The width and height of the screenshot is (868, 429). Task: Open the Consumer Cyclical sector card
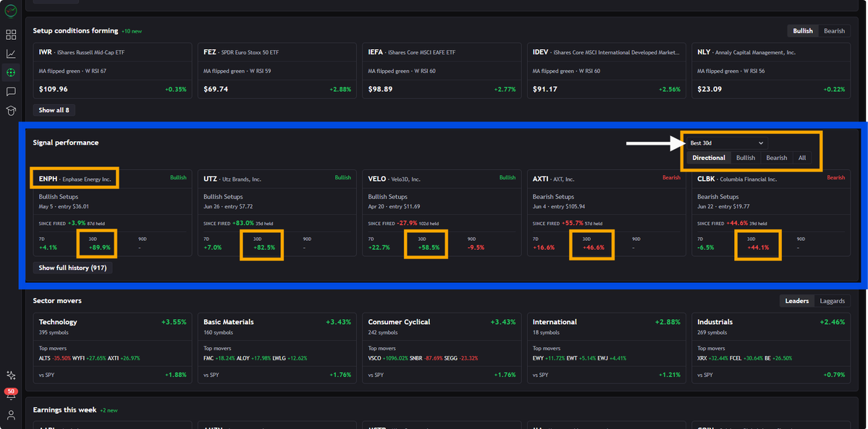pyautogui.click(x=442, y=348)
